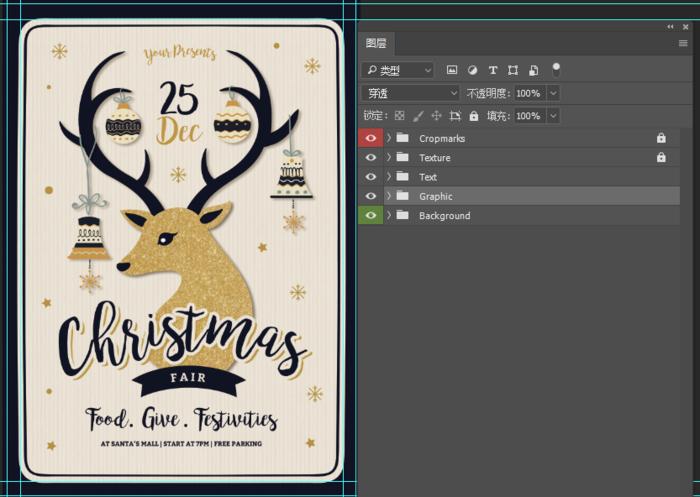Hide the Graphic layer group
The height and width of the screenshot is (497, 700).
tap(371, 196)
